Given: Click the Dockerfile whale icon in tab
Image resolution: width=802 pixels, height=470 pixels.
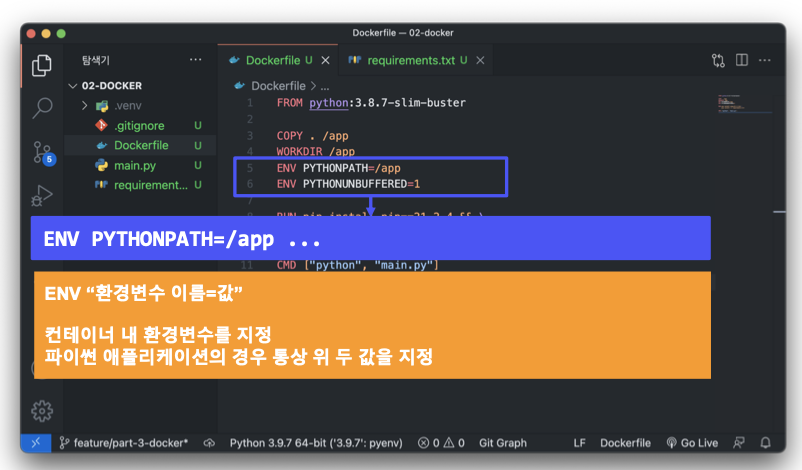Looking at the screenshot, I should click(235, 60).
